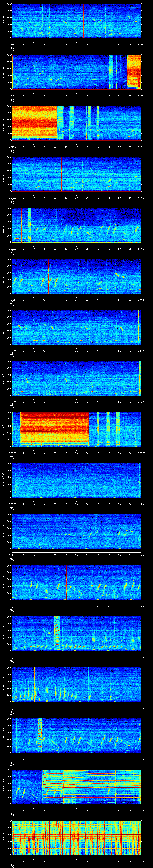Click the '3:02:00' time label

tap(12, 606)
